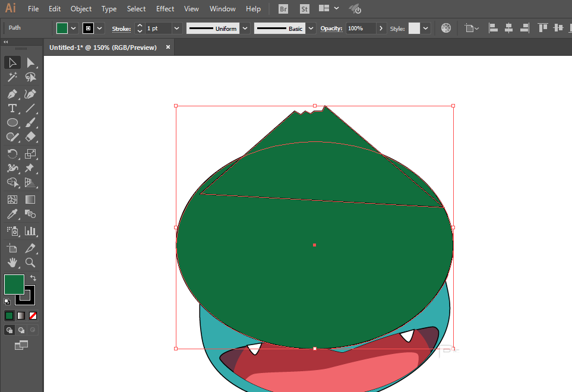Choose the Magic Wand tool
The image size is (572, 392).
[x=12, y=77]
